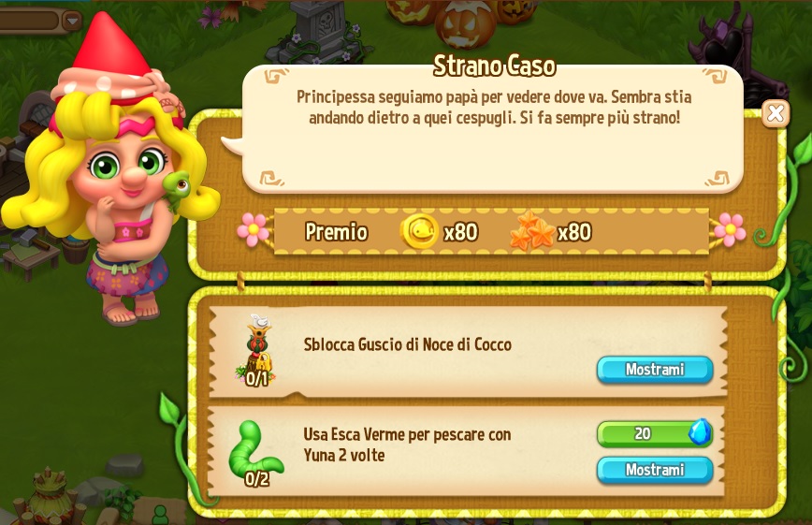The width and height of the screenshot is (812, 525).
Task: Click the jack-o'-lantern pumpkin decoration
Action: click(465, 25)
